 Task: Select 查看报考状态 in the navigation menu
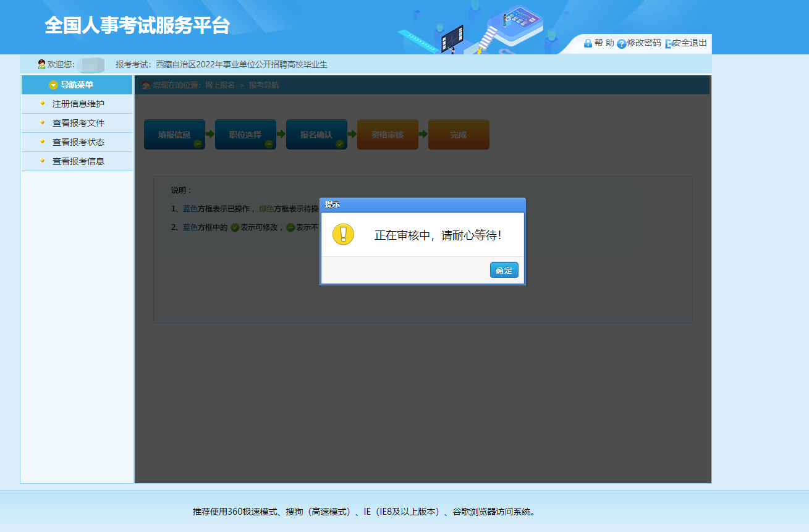tap(78, 142)
